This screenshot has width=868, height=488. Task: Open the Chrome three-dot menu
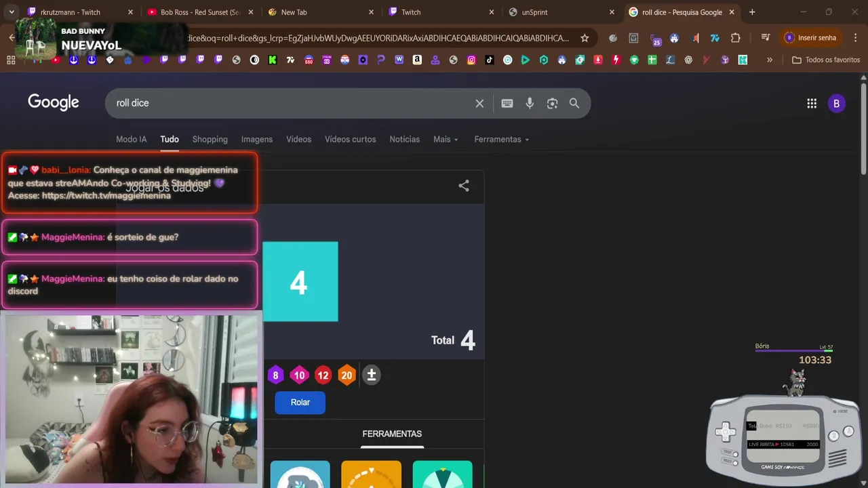point(855,38)
